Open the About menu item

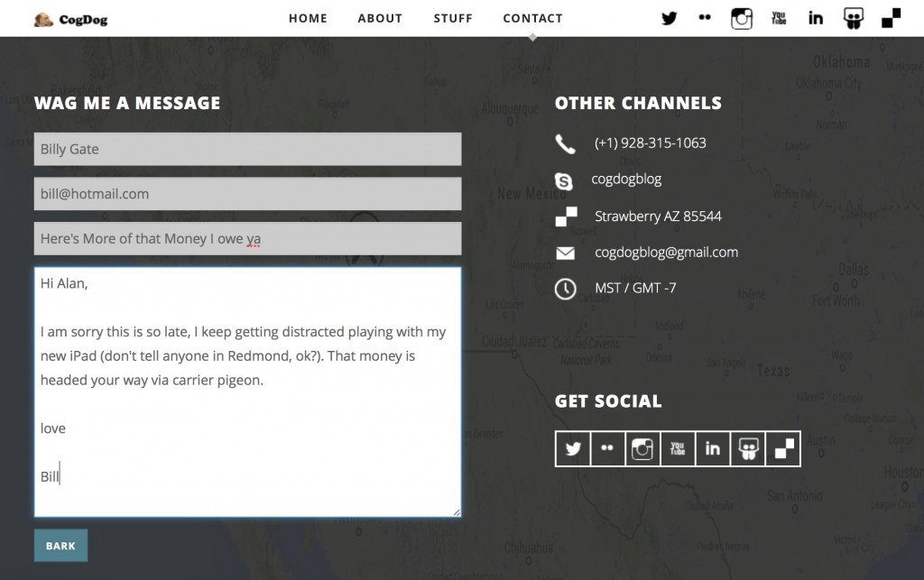(380, 18)
